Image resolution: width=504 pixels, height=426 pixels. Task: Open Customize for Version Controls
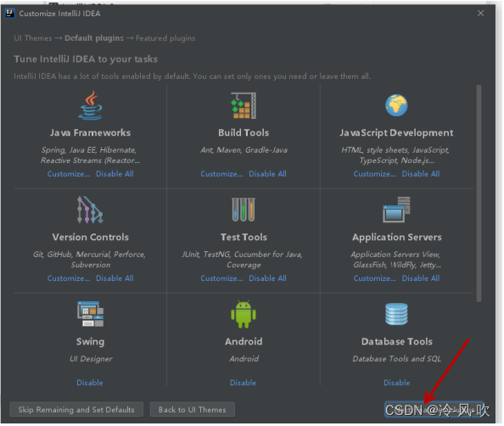69,278
